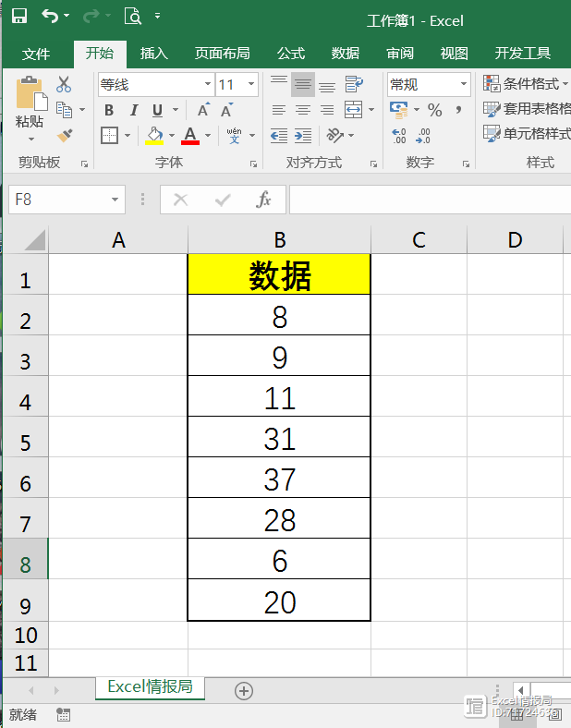Toggle align text right
The height and width of the screenshot is (728, 571).
(327, 110)
